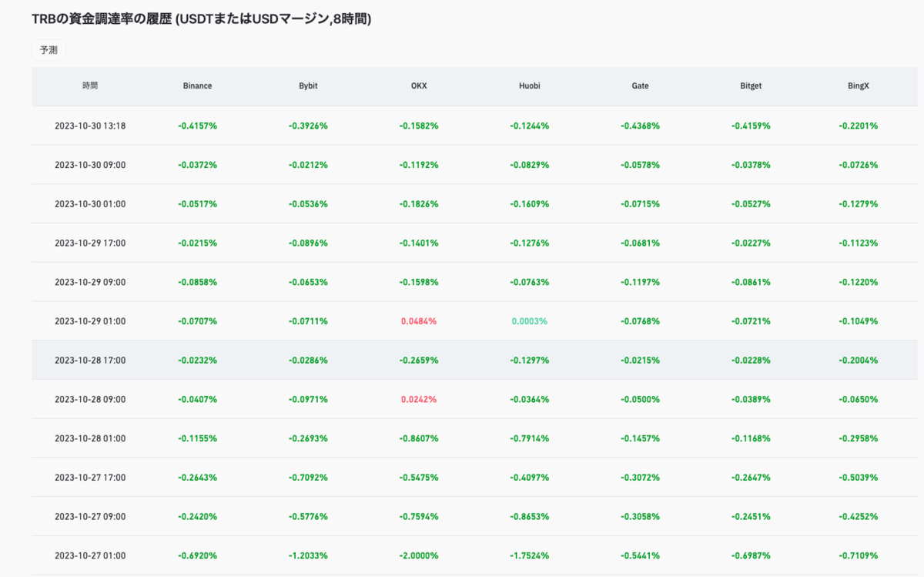924x577 pixels.
Task: Click the -0.8653% Huobi value
Action: pyautogui.click(x=530, y=516)
